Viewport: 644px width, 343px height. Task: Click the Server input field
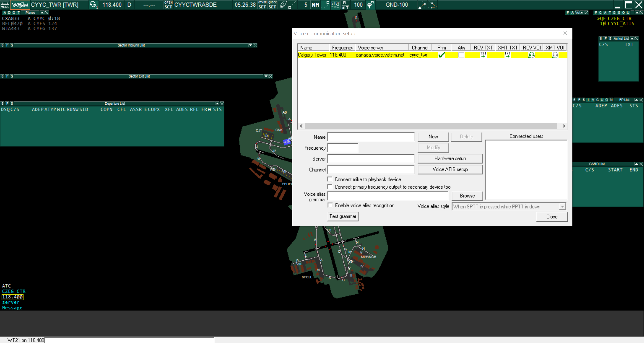coord(371,159)
